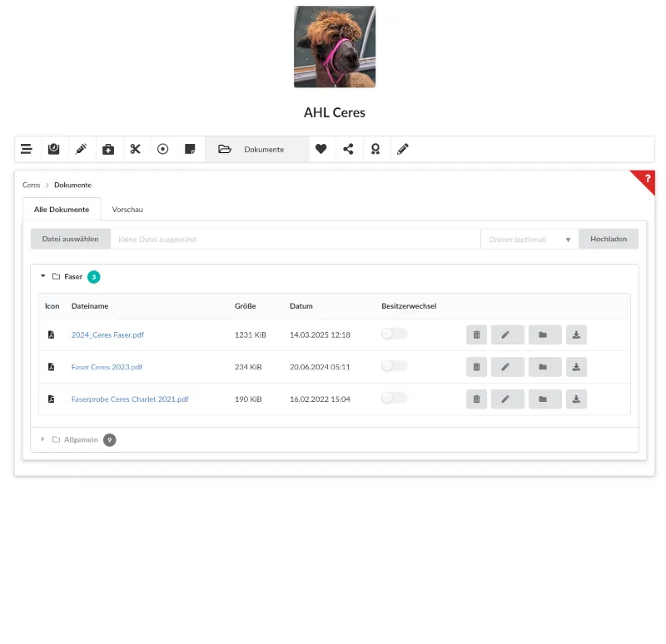Click the AHL Ceres alpaca profile photo
Viewport: 666px width, 644px height.
tap(335, 47)
